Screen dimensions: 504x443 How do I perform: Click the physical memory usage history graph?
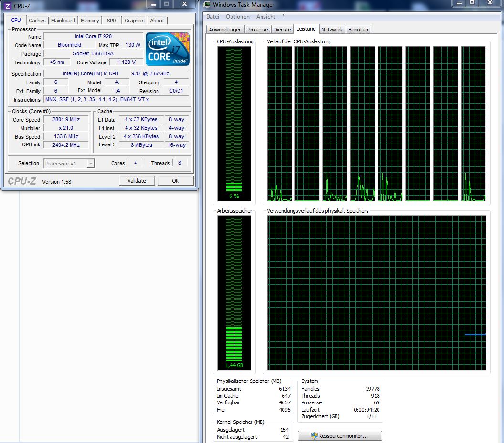pos(377,293)
